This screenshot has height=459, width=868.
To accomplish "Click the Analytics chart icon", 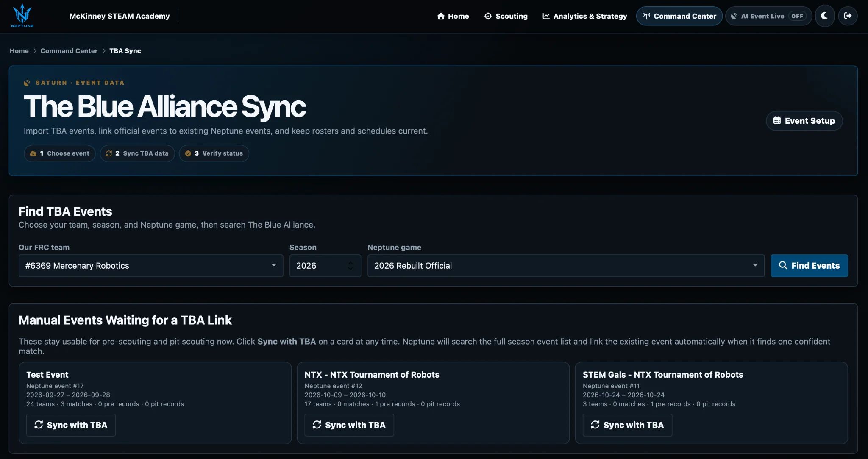I will (546, 16).
